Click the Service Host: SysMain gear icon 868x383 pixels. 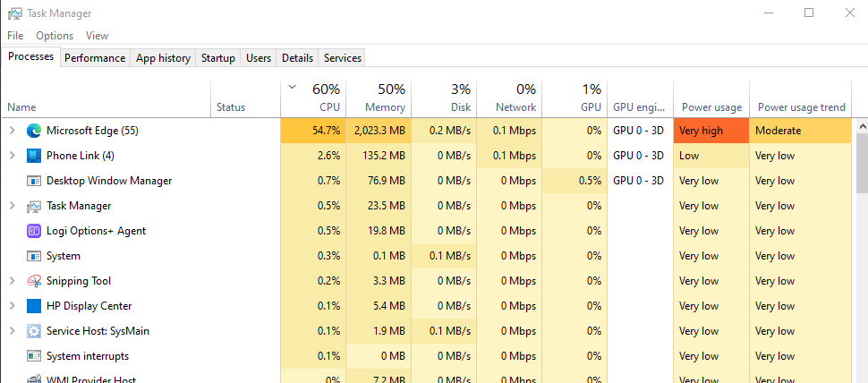(34, 331)
